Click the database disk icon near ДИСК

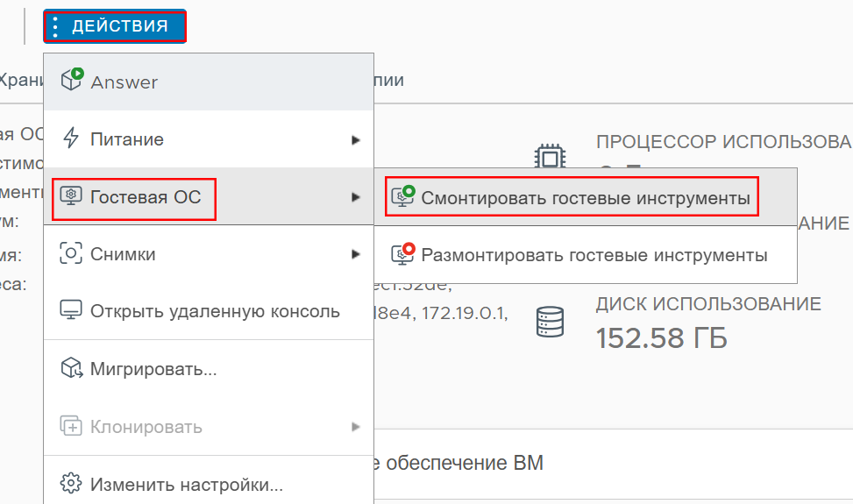[x=550, y=322]
